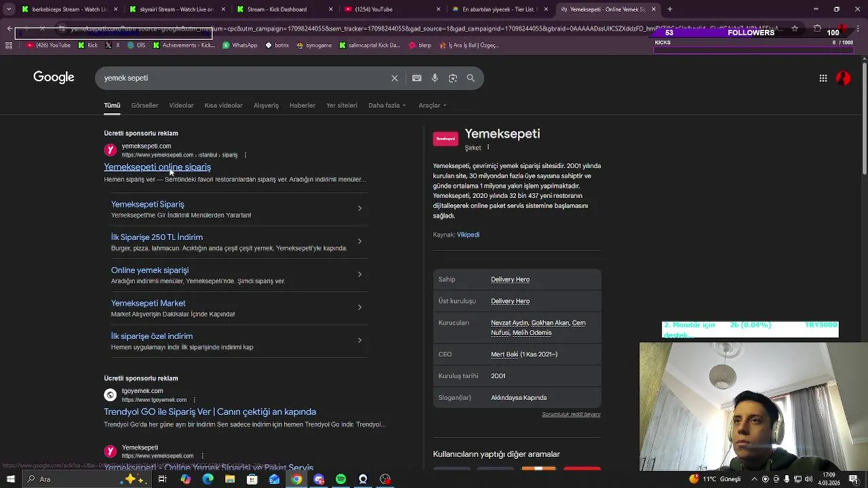868x488 pixels.
Task: Bookmark this page with the star icon
Action: 795,29
